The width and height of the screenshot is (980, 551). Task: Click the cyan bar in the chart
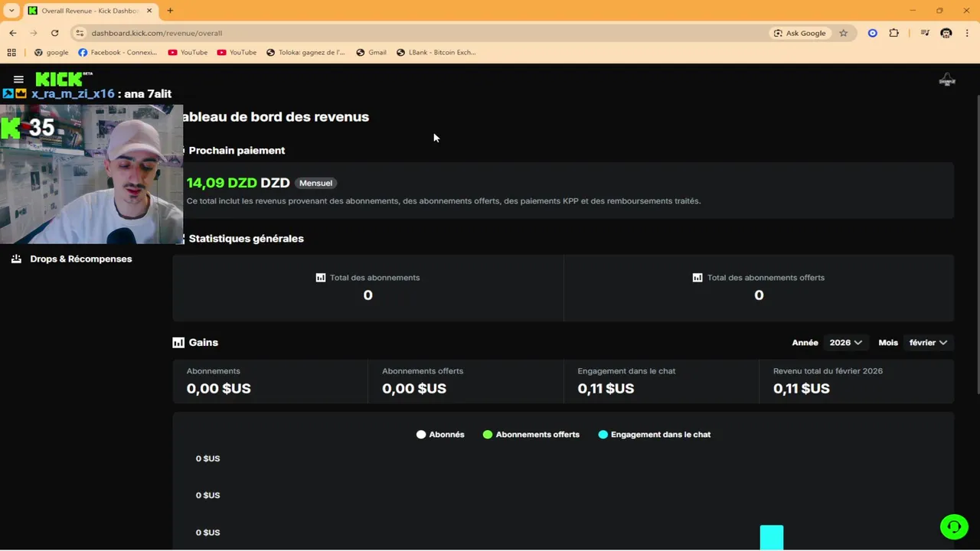(772, 537)
